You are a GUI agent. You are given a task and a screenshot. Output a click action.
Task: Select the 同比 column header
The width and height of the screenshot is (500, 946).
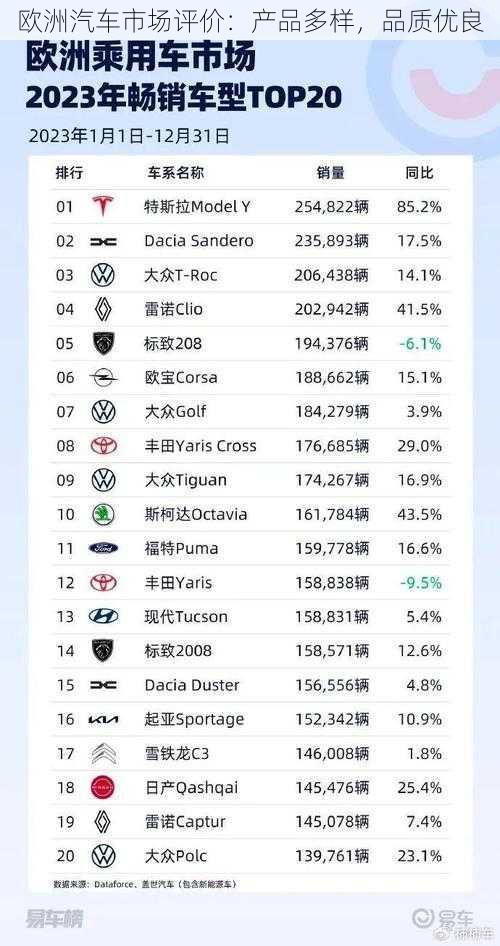coord(419,173)
